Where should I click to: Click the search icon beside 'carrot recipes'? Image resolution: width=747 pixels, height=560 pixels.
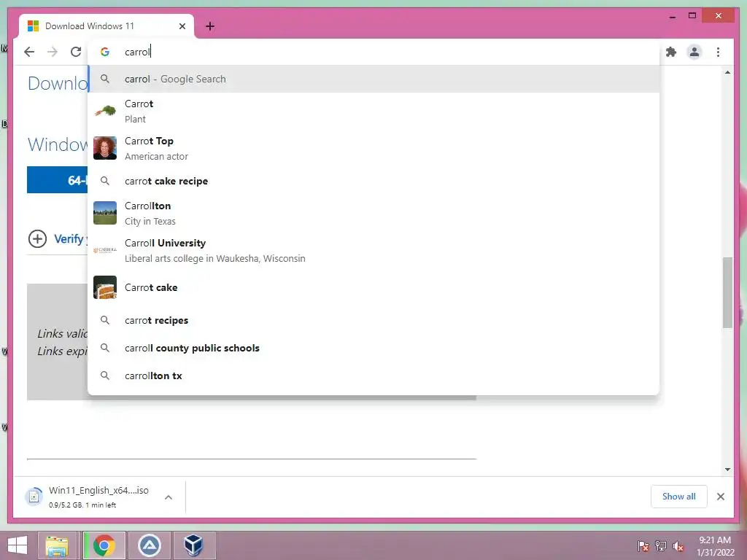(105, 320)
